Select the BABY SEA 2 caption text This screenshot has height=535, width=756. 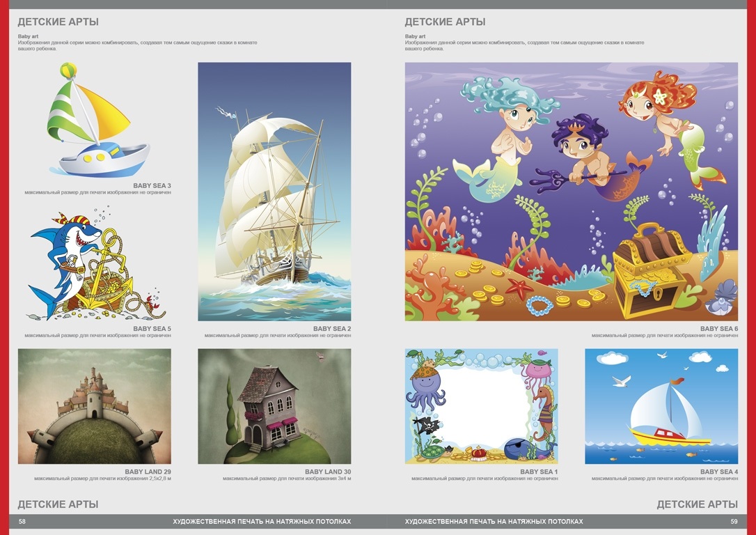(331, 329)
